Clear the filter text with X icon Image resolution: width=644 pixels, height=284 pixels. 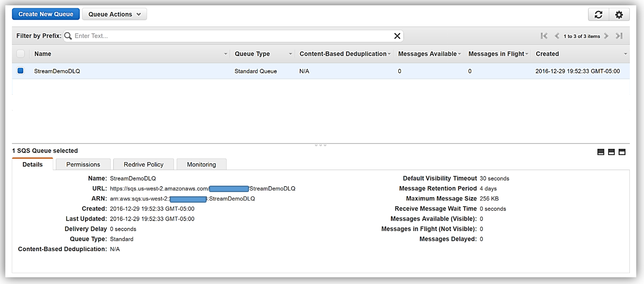[x=397, y=36]
